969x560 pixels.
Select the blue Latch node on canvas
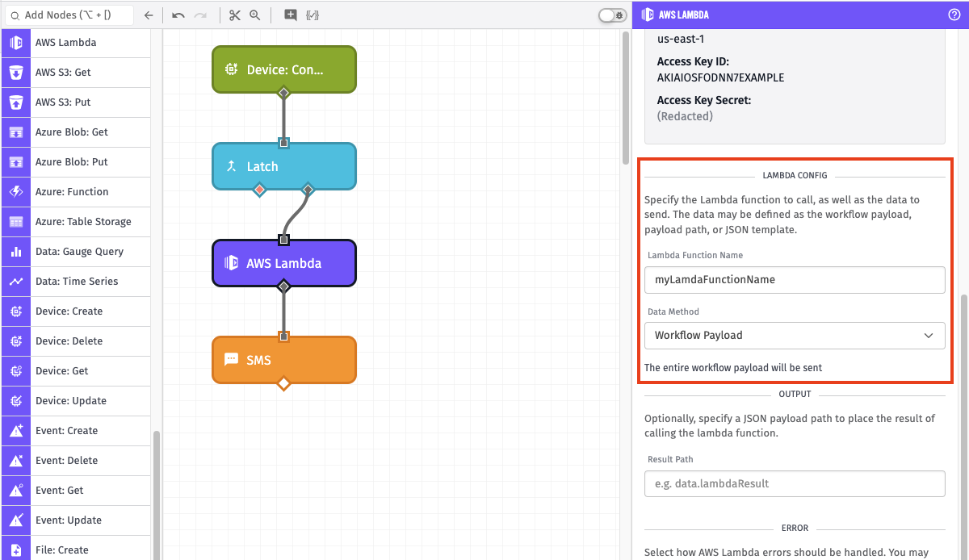[x=283, y=166]
